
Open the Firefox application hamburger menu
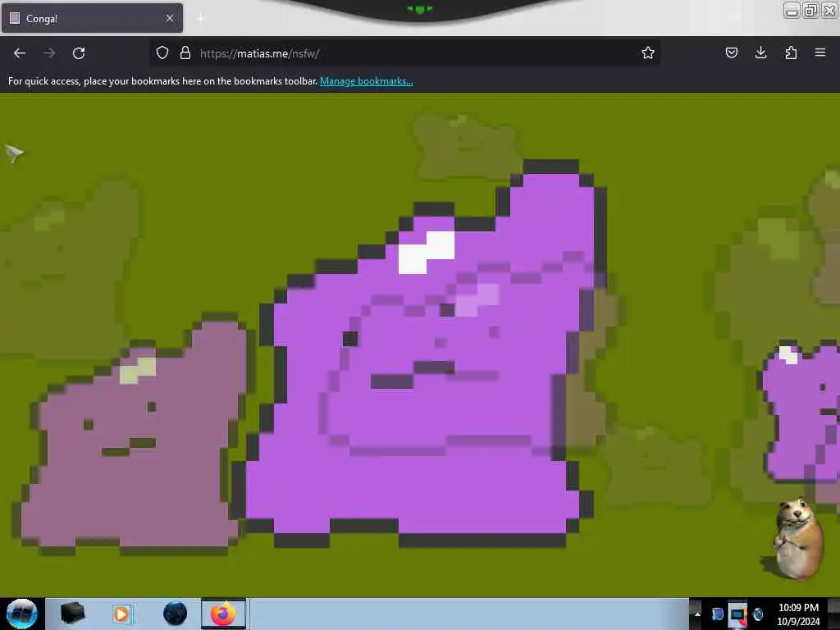[820, 52]
